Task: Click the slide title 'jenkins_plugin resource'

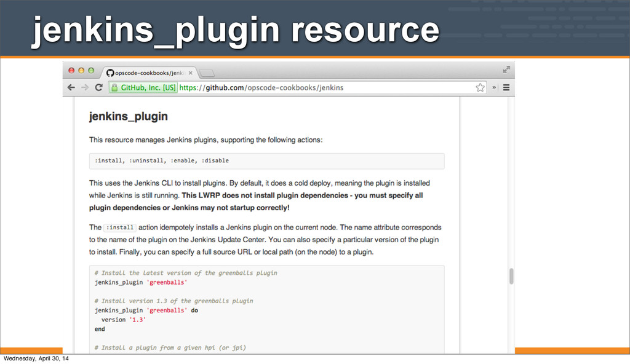Action: coord(236,31)
